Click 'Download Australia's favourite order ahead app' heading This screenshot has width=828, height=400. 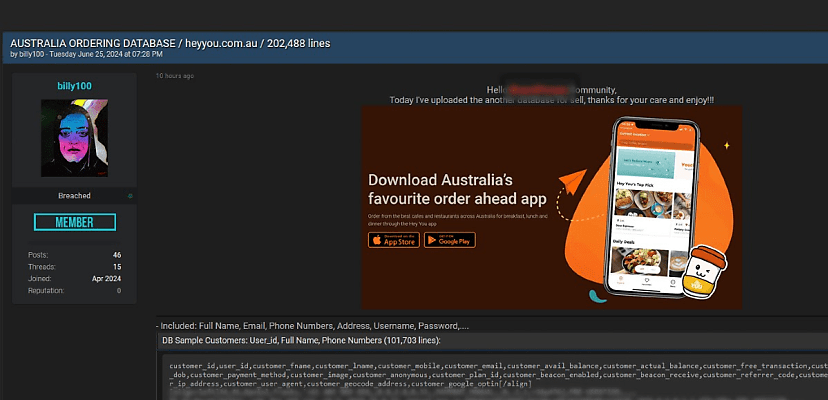457,189
